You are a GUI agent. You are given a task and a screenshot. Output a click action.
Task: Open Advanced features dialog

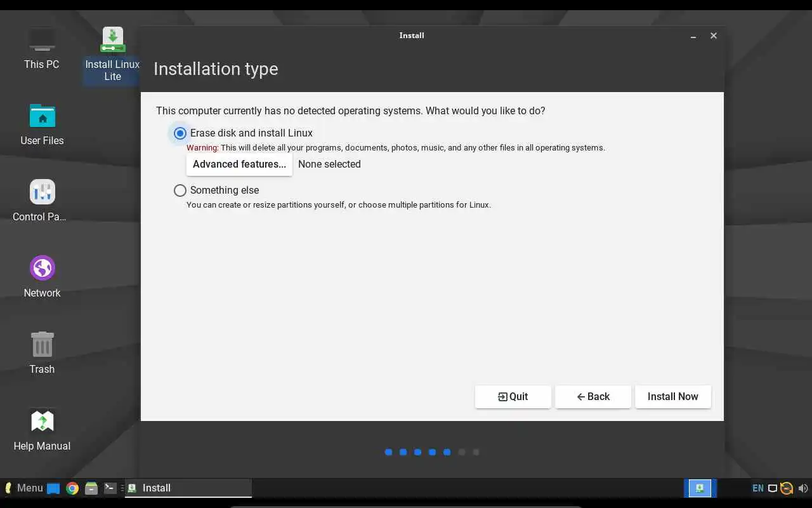(239, 164)
